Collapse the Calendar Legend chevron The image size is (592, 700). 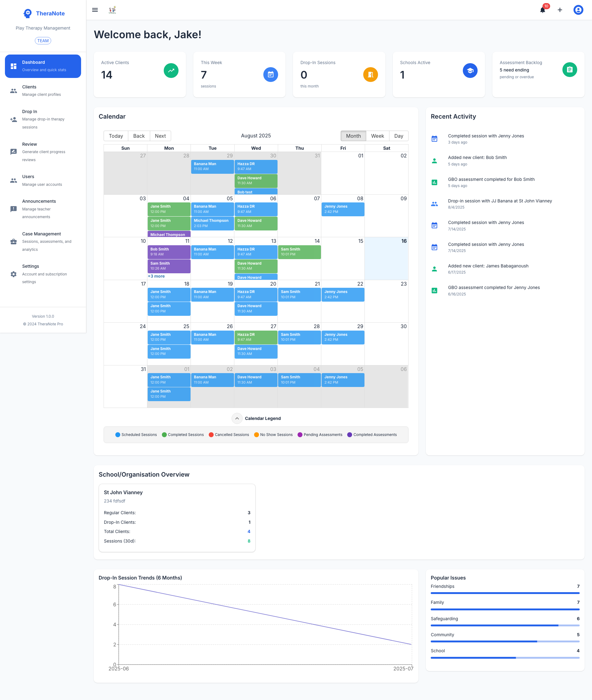pyautogui.click(x=237, y=418)
